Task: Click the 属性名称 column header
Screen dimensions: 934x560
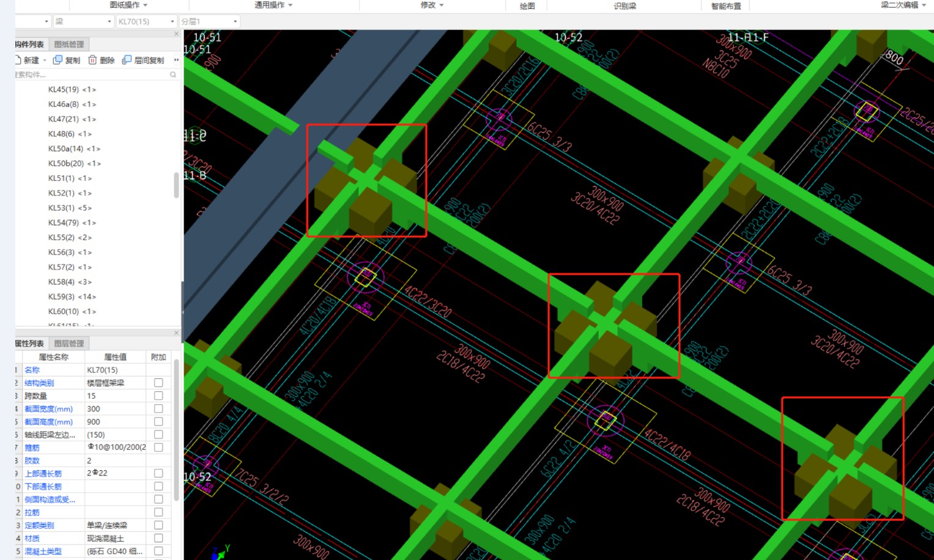Action: (x=53, y=357)
